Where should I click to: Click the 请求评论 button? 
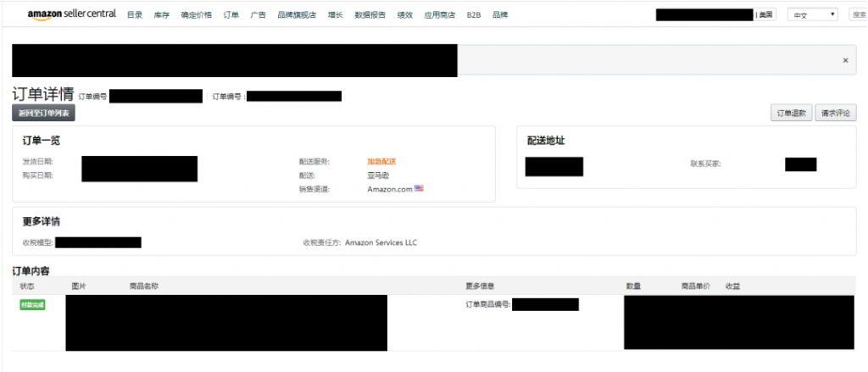pyautogui.click(x=836, y=113)
